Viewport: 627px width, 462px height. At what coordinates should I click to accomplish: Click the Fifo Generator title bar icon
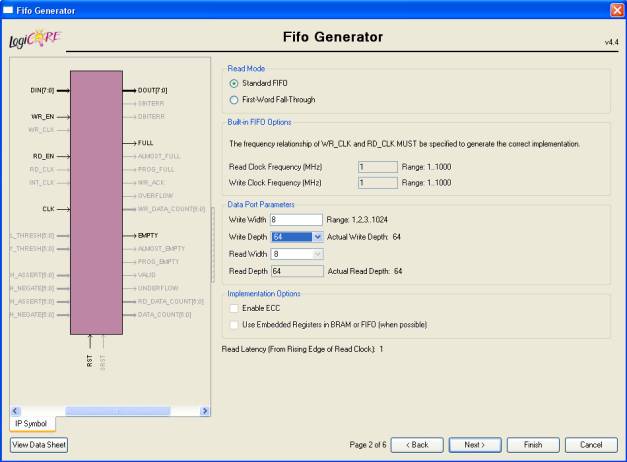pyautogui.click(x=8, y=10)
